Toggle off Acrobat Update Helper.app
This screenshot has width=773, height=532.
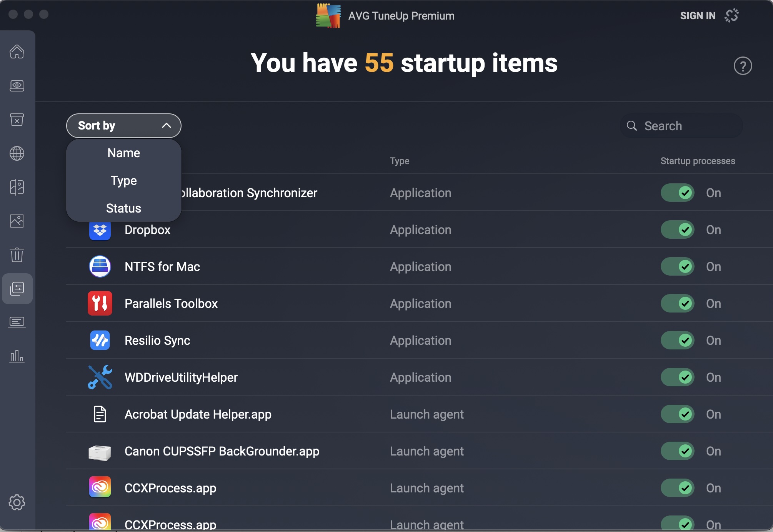(x=677, y=414)
